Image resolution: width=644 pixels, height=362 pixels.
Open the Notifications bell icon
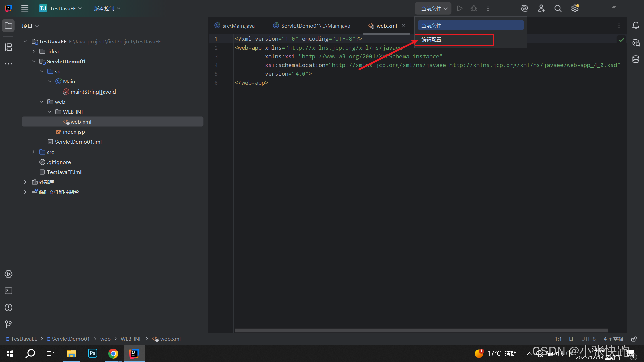[636, 26]
